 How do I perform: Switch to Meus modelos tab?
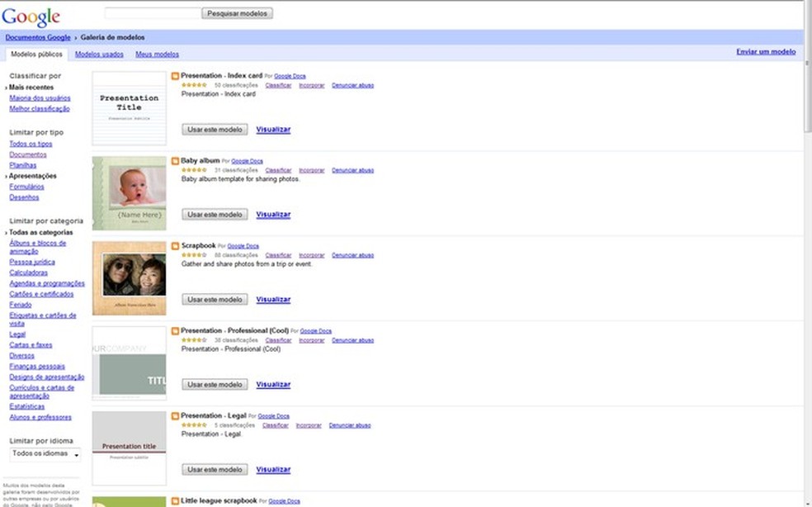(x=157, y=54)
